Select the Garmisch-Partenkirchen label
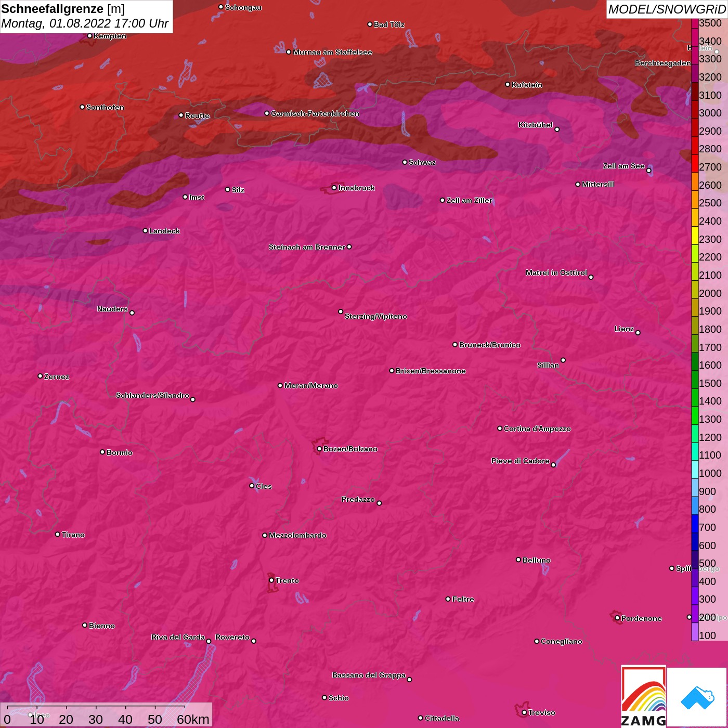Viewport: 728px width, 728px height. 315,113
